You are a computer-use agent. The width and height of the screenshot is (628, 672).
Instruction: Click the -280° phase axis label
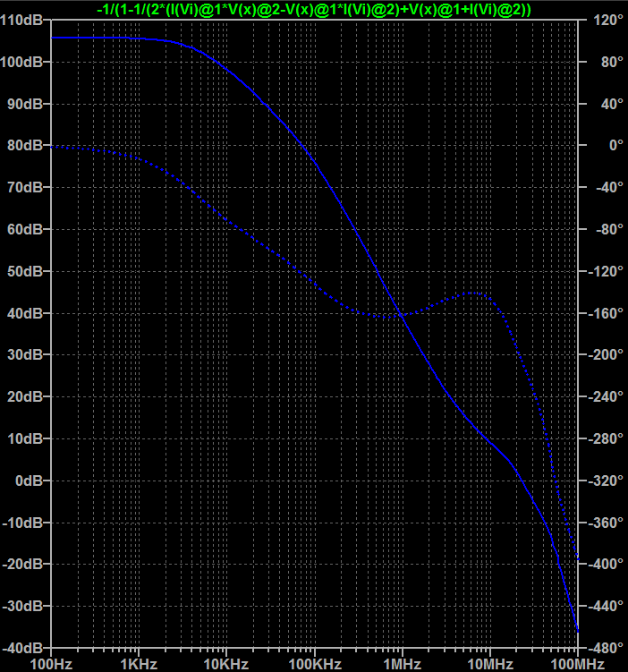coord(606,438)
